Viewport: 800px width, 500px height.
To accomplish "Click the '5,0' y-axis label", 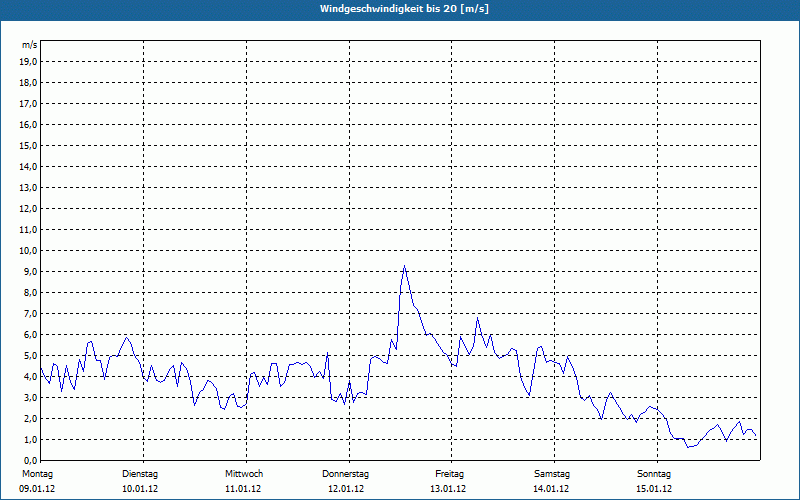I will pos(30,356).
